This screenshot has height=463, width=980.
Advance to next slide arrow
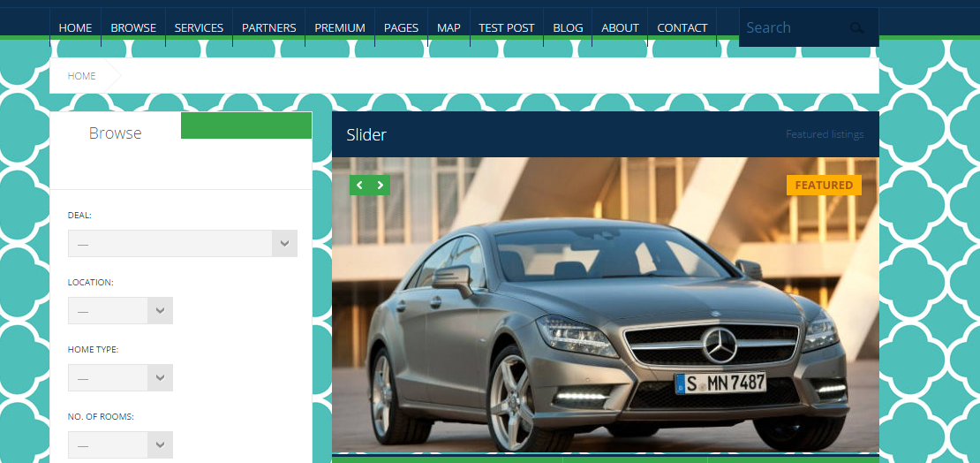(x=380, y=186)
